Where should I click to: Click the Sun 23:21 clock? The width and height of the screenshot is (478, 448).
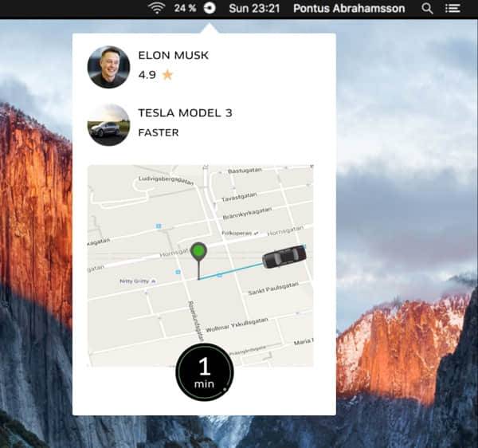click(254, 8)
